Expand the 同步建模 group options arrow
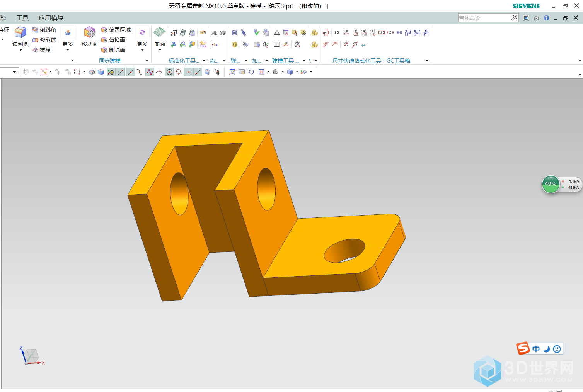 pos(147,61)
